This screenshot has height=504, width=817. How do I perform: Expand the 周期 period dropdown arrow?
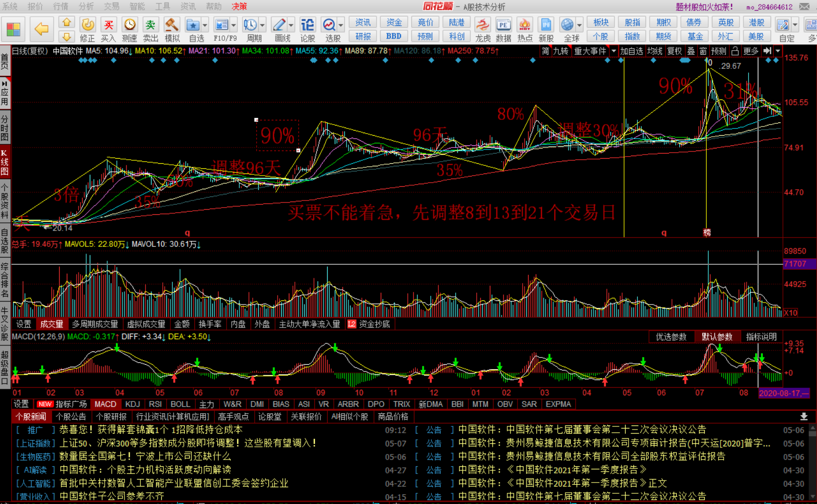coord(263,25)
